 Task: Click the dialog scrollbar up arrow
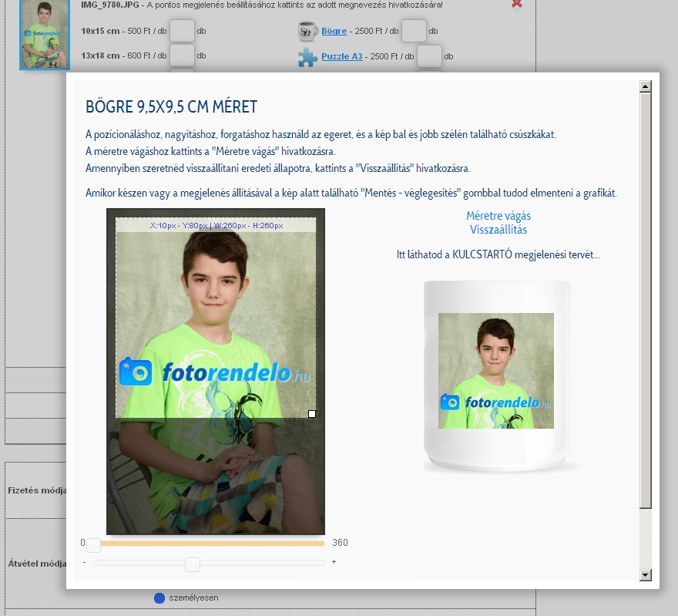pos(645,86)
